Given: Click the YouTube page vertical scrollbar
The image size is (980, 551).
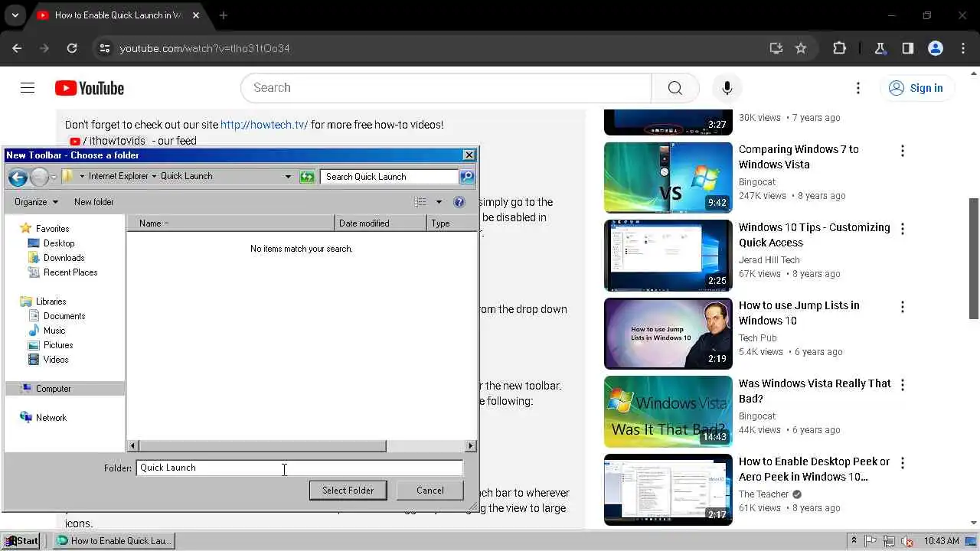Looking at the screenshot, I should (x=974, y=259).
